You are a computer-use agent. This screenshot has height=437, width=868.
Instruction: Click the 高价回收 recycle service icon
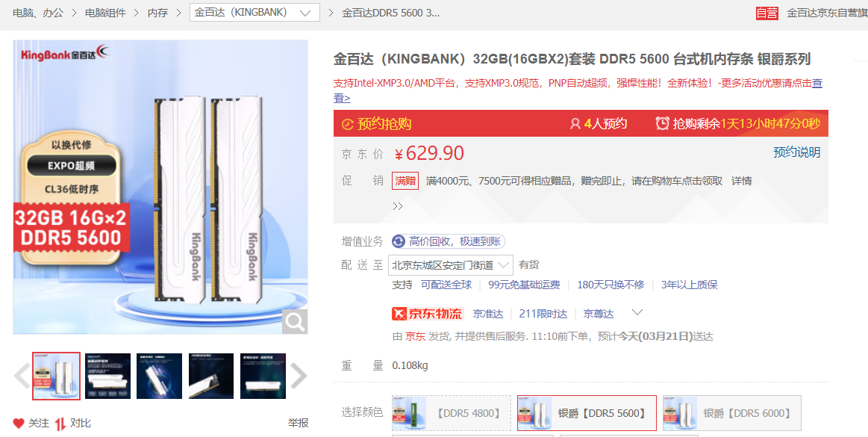click(x=399, y=241)
